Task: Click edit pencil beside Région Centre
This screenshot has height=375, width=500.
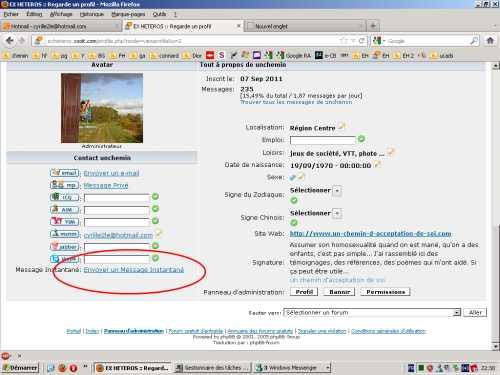Action: tap(342, 126)
